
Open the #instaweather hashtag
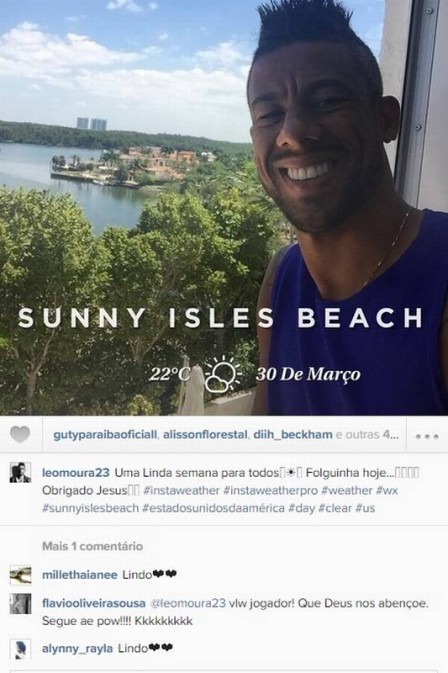(x=181, y=490)
